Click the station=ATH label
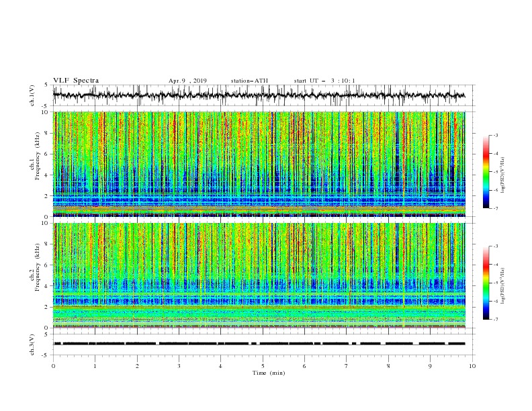Viewport: 532px width, 411px height. coord(249,81)
